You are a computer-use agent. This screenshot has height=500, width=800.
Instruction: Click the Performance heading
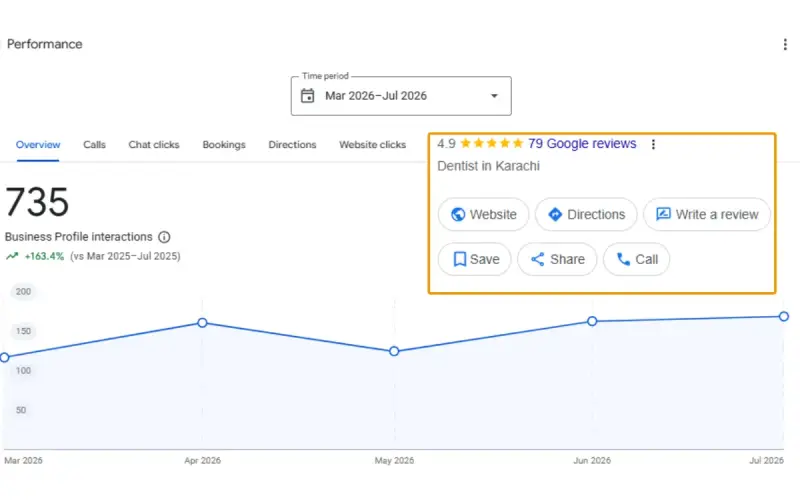click(44, 44)
